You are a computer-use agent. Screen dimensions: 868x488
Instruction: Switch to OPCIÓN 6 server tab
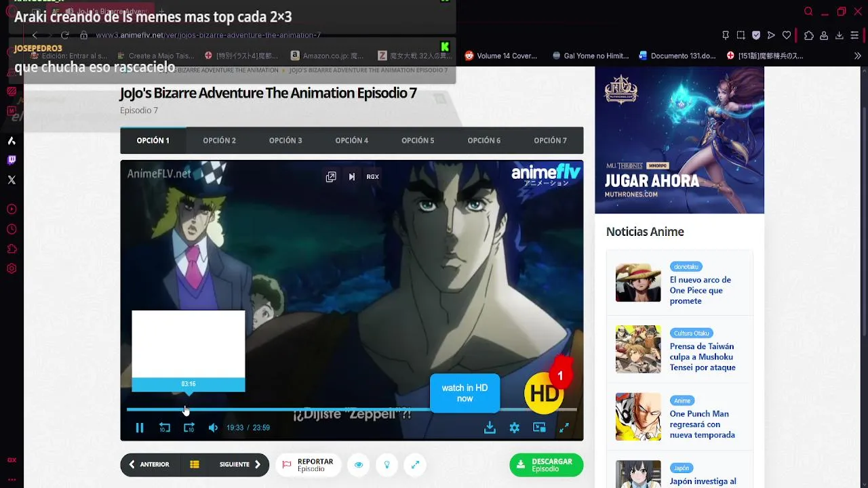(x=484, y=140)
